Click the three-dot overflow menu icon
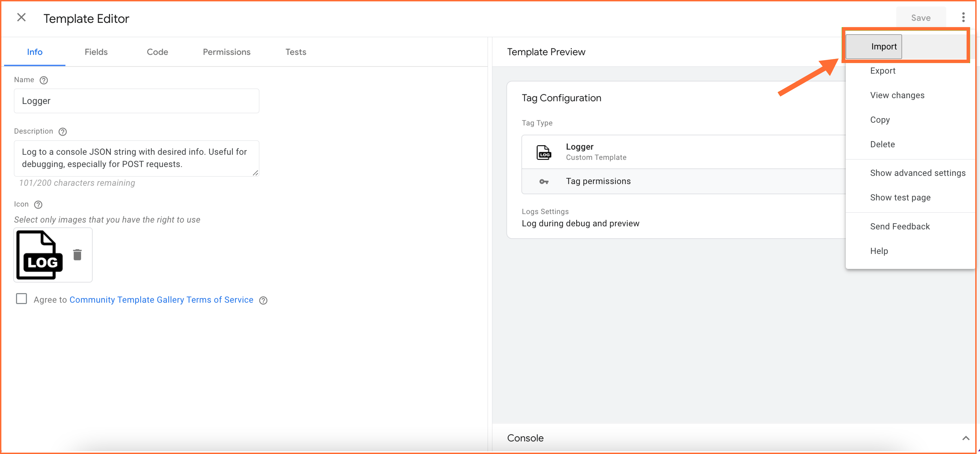 click(964, 18)
